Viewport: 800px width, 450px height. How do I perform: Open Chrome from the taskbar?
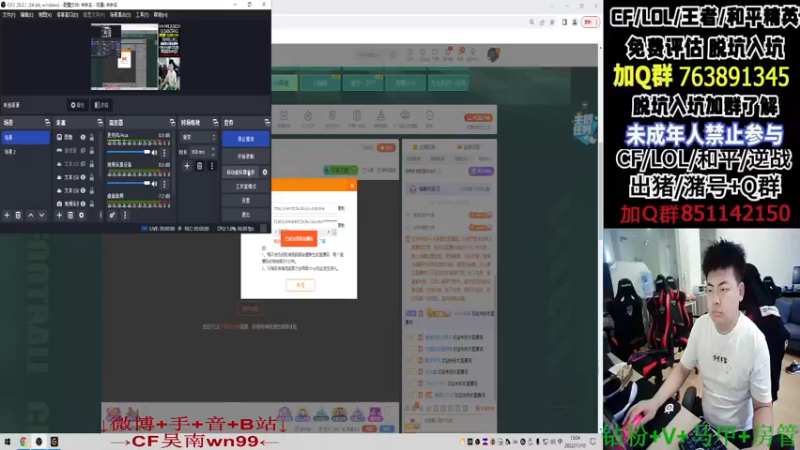[x=23, y=441]
